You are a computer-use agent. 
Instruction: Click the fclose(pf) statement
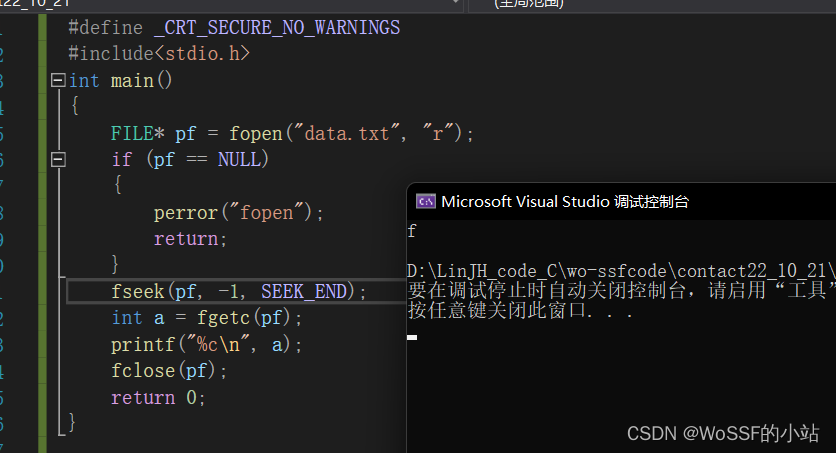point(169,371)
